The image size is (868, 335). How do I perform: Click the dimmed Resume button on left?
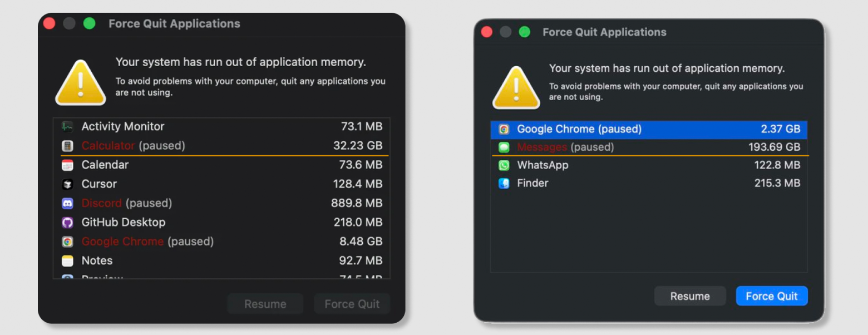[265, 304]
